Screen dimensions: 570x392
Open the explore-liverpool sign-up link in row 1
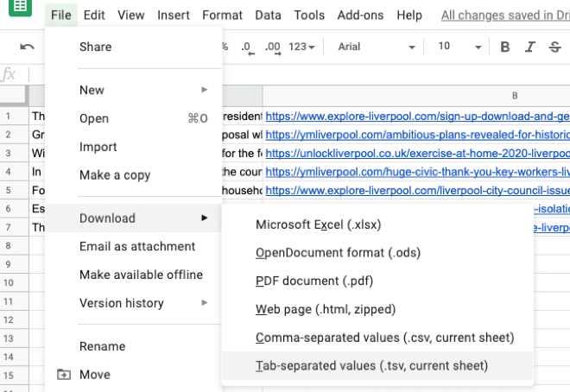[x=417, y=117]
